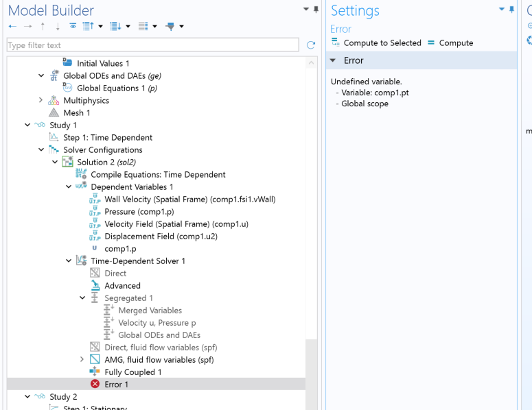Pin the Settings panel

pyautogui.click(x=511, y=10)
